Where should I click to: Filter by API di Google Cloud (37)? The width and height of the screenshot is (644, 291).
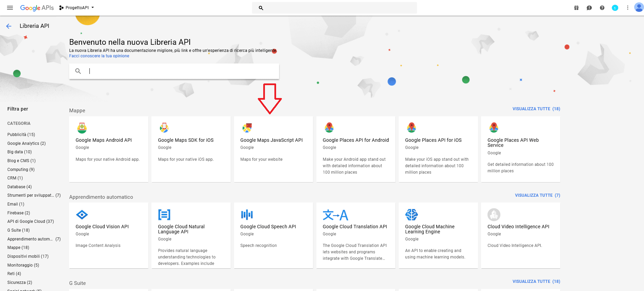point(30,221)
